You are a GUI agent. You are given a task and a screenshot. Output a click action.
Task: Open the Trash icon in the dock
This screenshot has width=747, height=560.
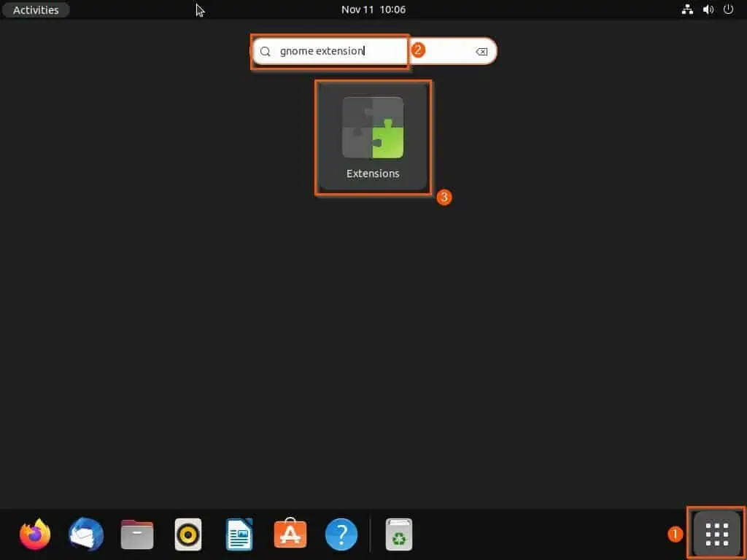[398, 533]
